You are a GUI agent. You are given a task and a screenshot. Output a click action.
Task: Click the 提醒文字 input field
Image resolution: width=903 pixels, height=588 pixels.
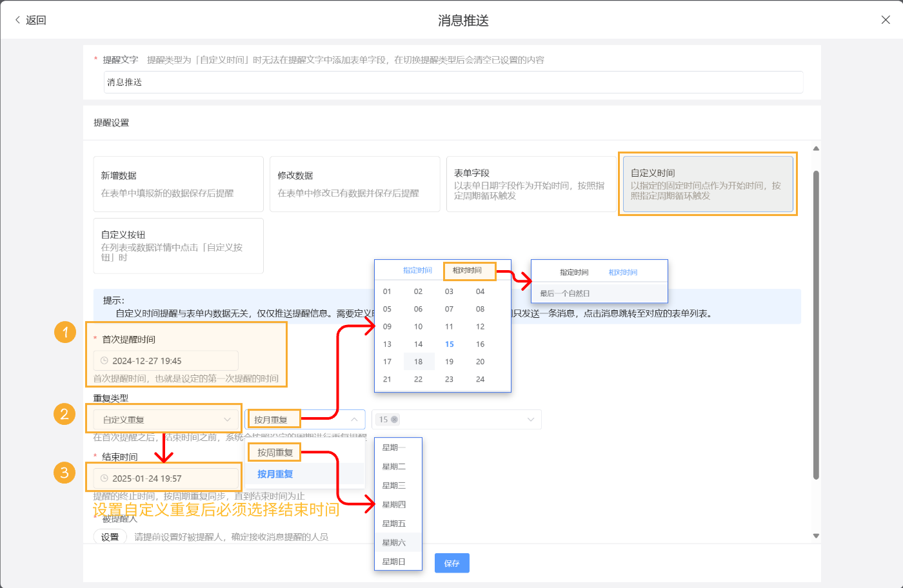click(451, 82)
